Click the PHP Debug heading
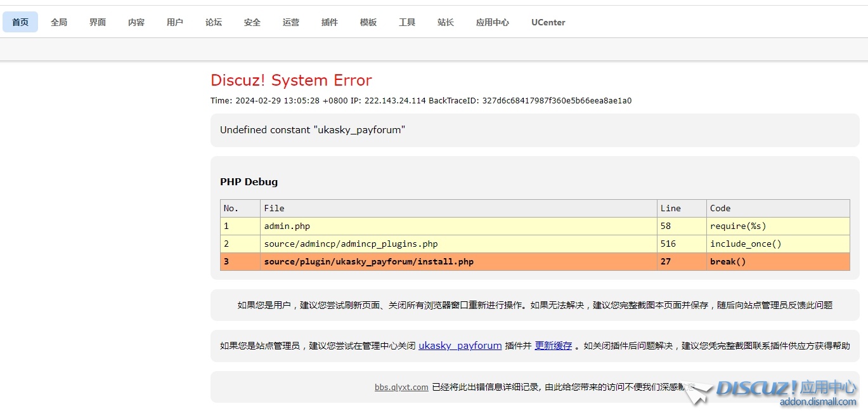This screenshot has height=418, width=868. click(249, 182)
